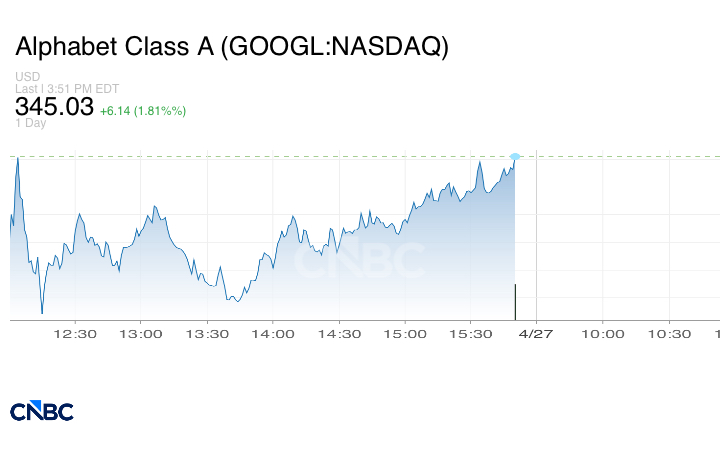Click the blue current-price dot on the chart

click(515, 156)
